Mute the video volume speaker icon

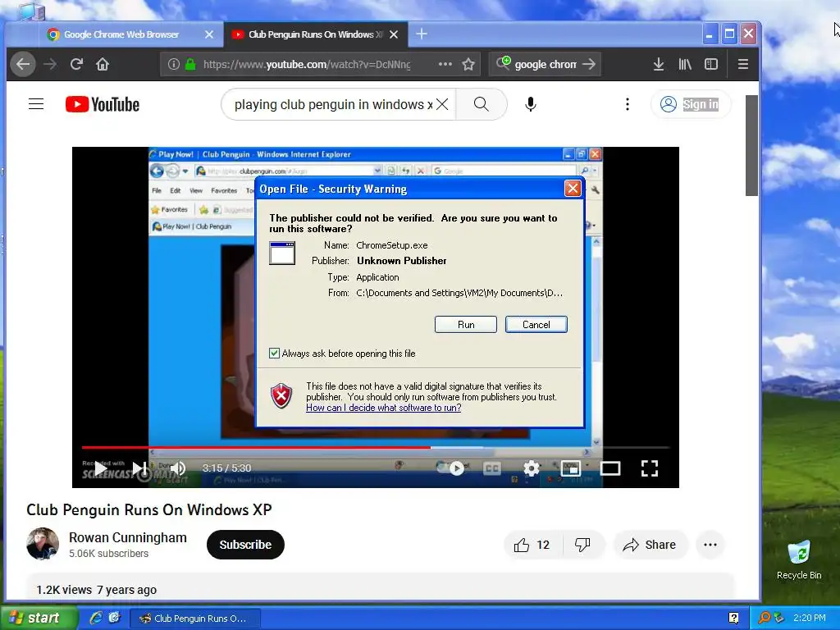click(x=177, y=468)
